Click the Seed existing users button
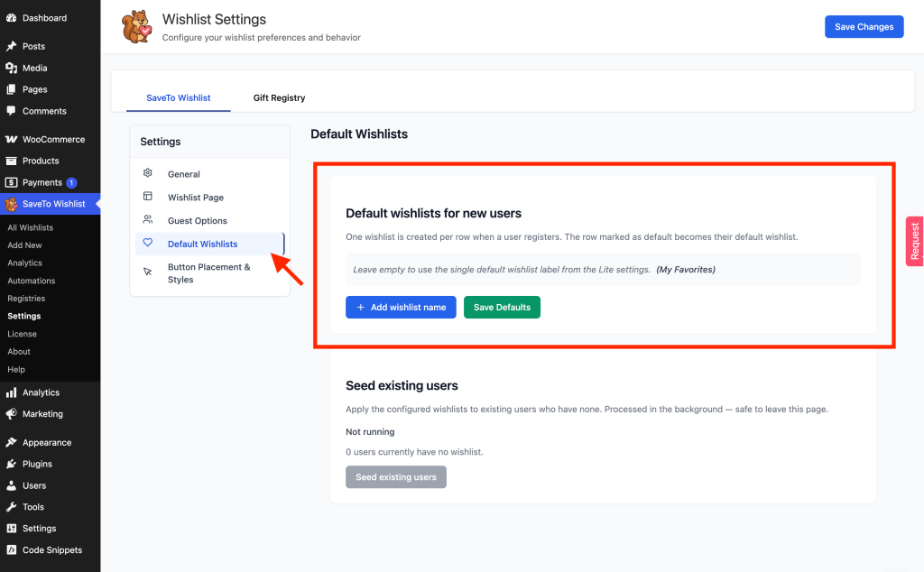 pos(396,477)
